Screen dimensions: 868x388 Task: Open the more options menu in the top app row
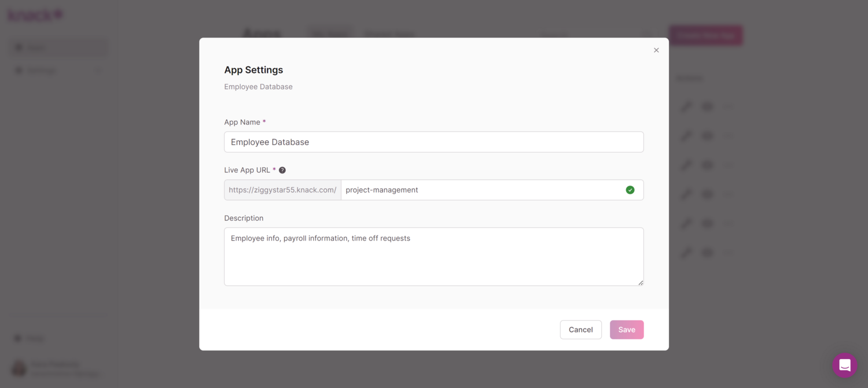coord(729,106)
